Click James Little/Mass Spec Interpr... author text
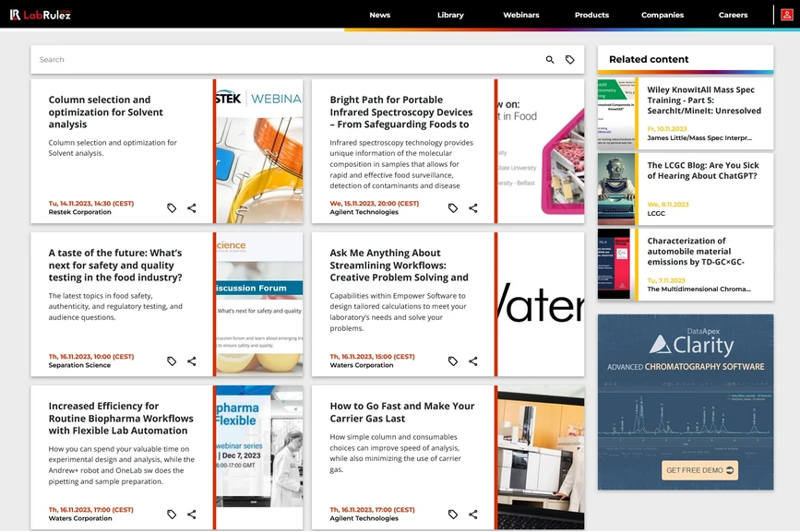The height and width of the screenshot is (532, 800). [x=699, y=138]
